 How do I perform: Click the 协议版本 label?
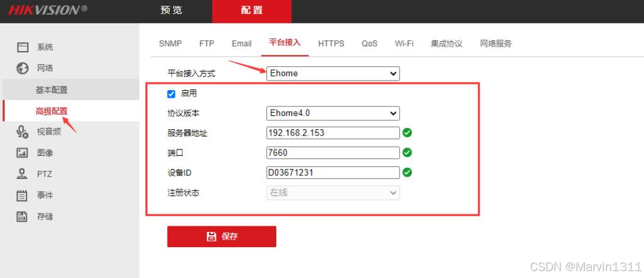[184, 113]
